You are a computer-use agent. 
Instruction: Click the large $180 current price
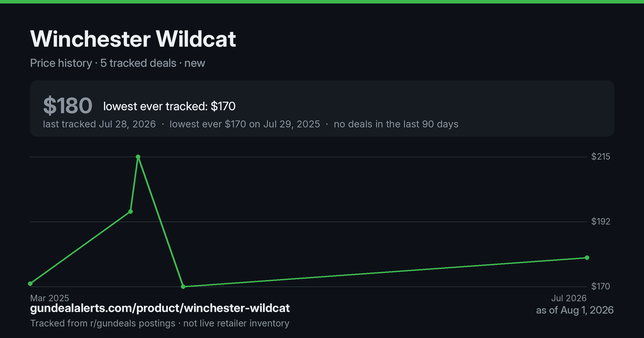pyautogui.click(x=68, y=106)
